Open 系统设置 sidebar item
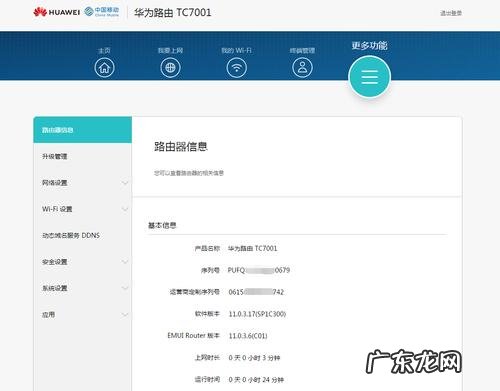The width and height of the screenshot is (500, 391). 82,288
